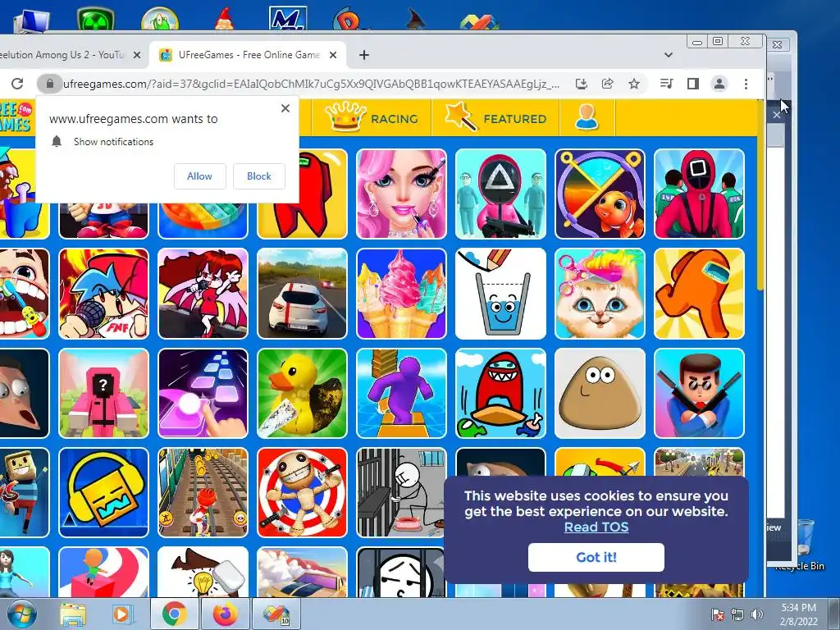Open the pink blocky Squid guard game
The height and width of the screenshot is (630, 840).
click(x=103, y=393)
